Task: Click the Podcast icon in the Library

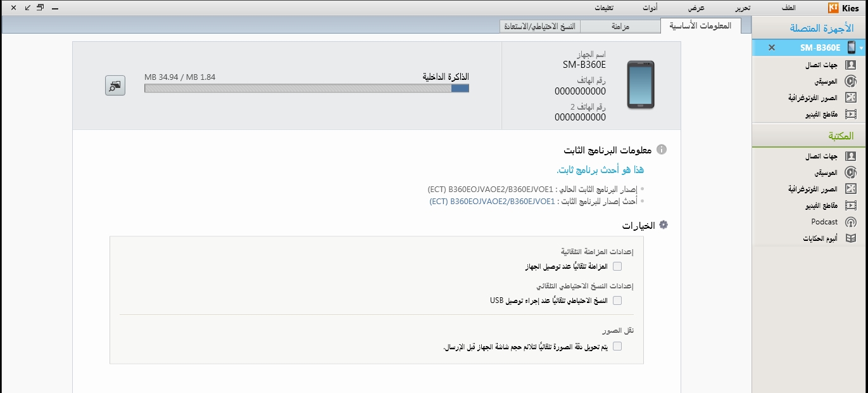Action: coord(851,222)
